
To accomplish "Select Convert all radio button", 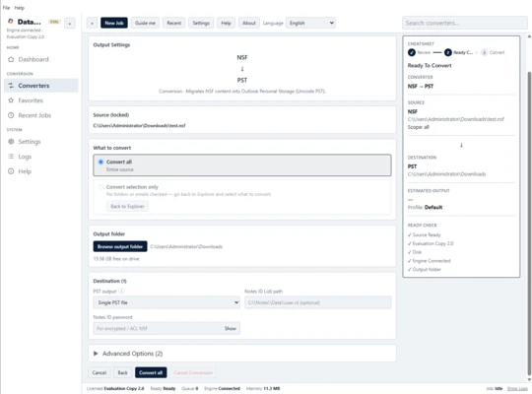I will click(x=100, y=162).
